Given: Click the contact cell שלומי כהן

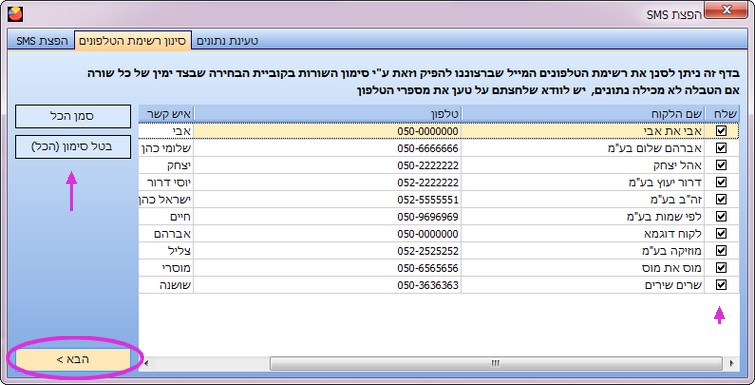Looking at the screenshot, I should 166,149.
